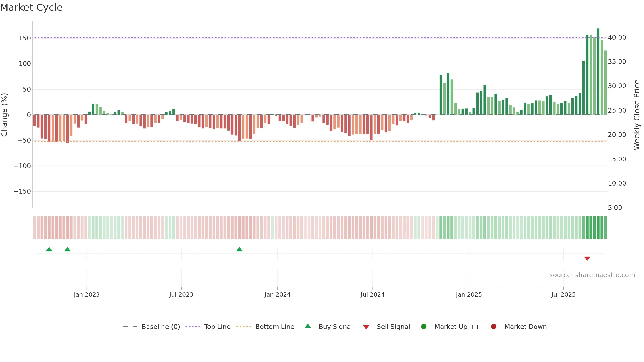Toggle the Buy Signal legend label
Screen dimensions: 644x362
(x=335, y=327)
